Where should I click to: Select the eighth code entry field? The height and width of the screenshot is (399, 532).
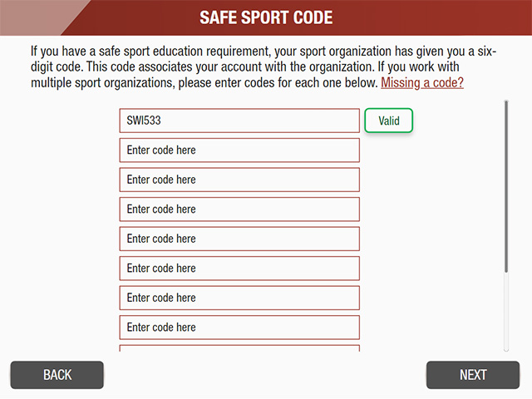(x=239, y=328)
